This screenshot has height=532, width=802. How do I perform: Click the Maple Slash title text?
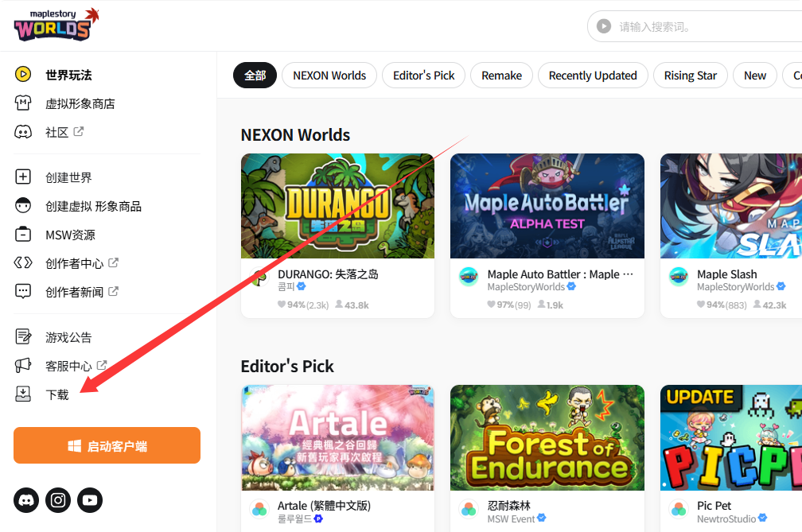(x=727, y=274)
